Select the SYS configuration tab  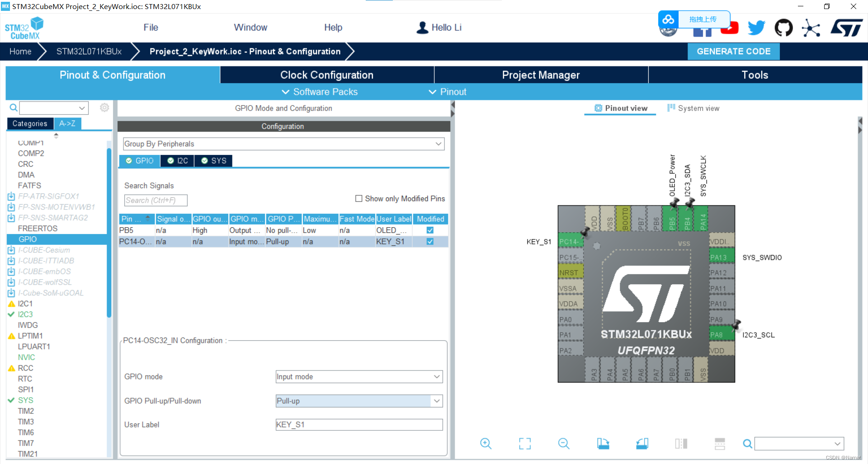[214, 161]
